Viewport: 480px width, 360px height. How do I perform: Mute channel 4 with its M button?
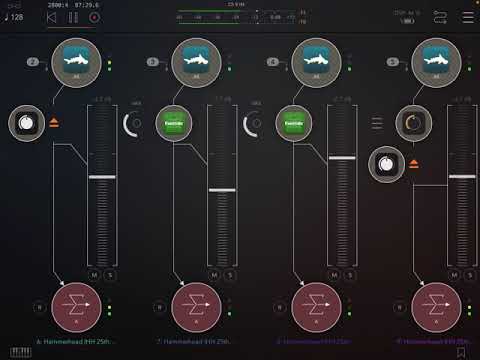tap(335, 275)
